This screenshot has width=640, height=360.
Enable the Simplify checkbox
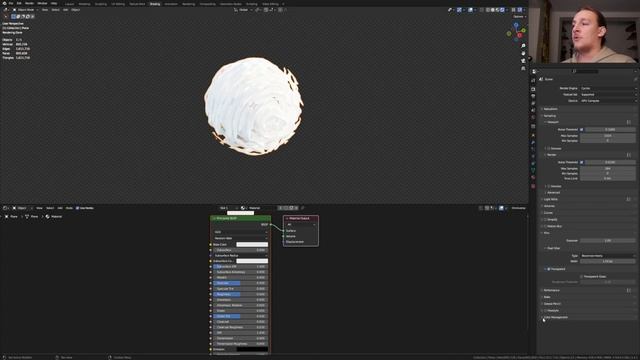(x=546, y=220)
